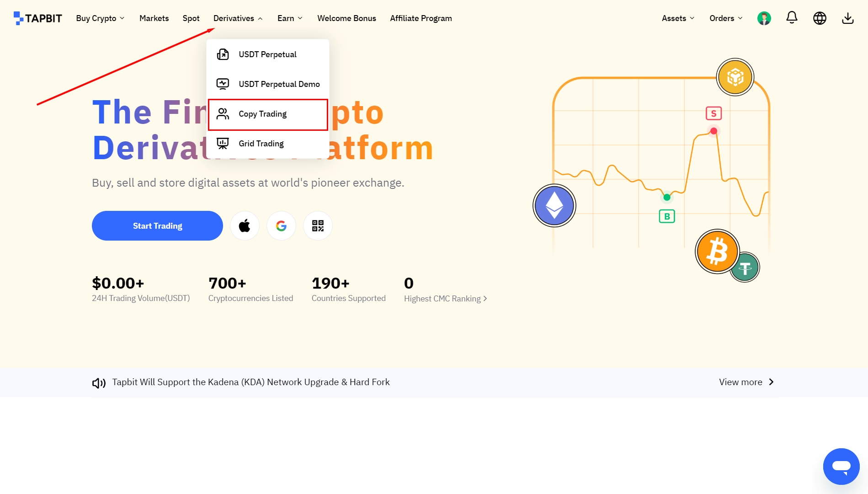
Task: Click the '$0.00+' volume value
Action: [x=118, y=283]
